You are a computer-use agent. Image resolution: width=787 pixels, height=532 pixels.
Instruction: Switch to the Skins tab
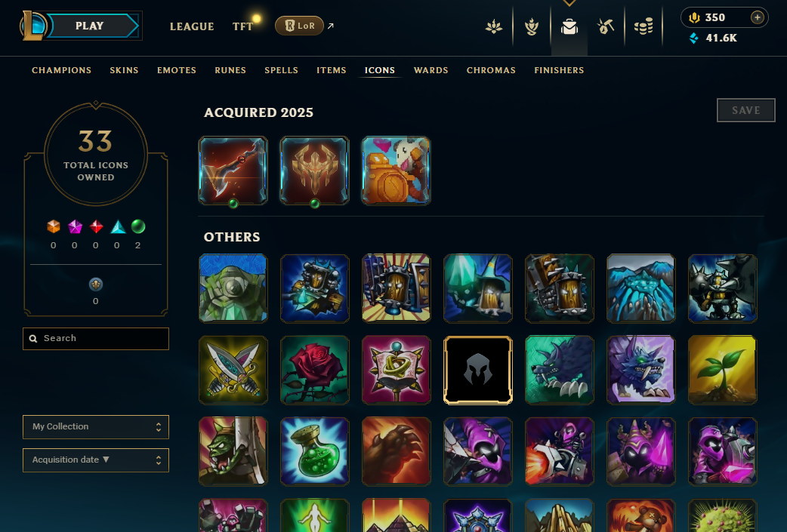point(124,70)
